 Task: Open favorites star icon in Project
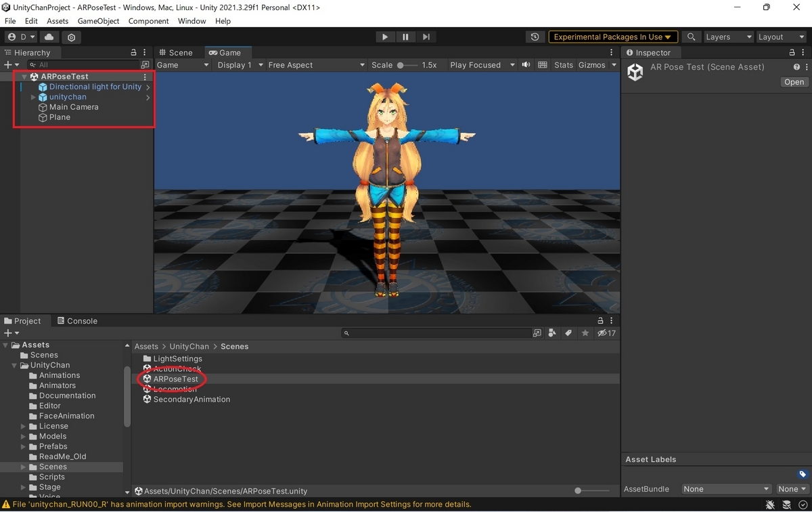(x=585, y=333)
